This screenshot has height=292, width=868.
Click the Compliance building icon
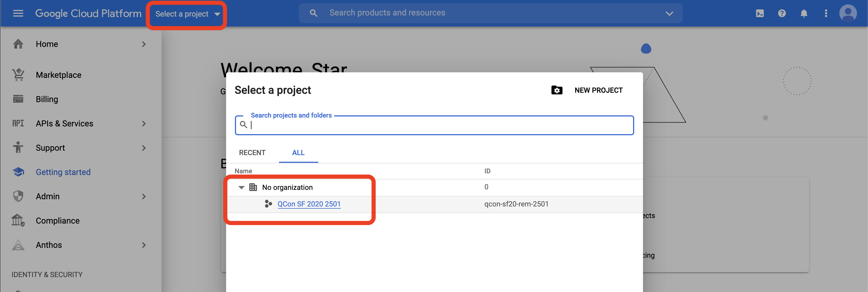pyautogui.click(x=18, y=221)
